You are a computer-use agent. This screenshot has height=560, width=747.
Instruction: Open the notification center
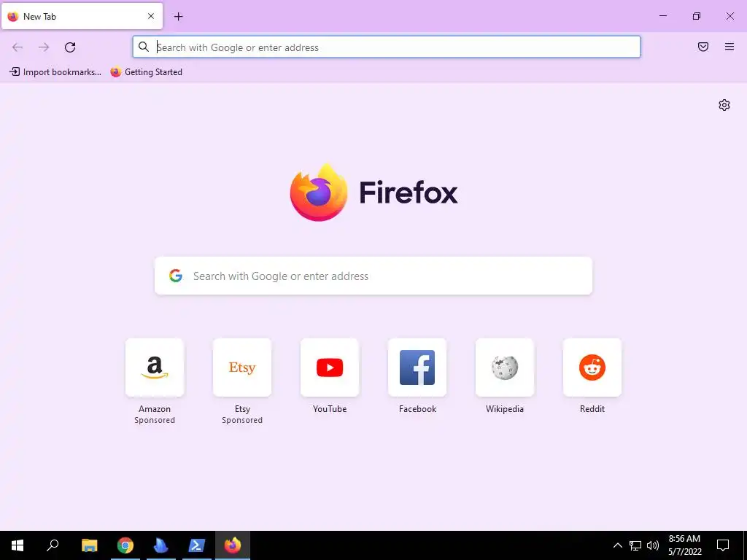(x=723, y=545)
